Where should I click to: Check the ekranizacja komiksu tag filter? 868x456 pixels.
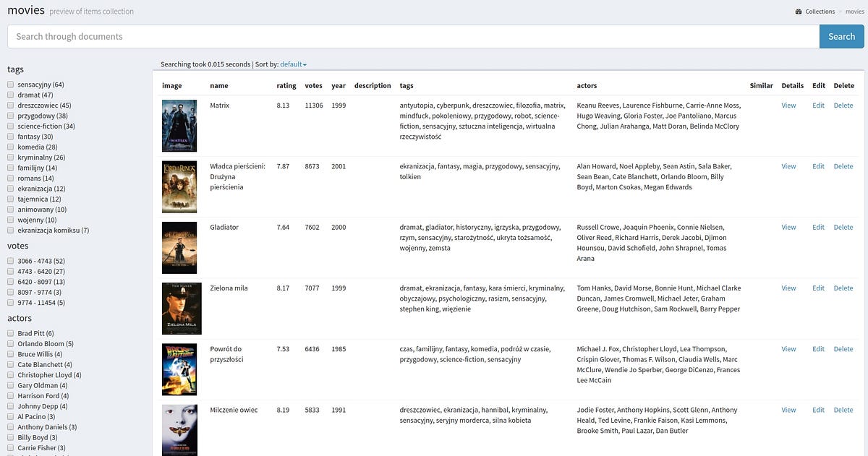(10, 230)
